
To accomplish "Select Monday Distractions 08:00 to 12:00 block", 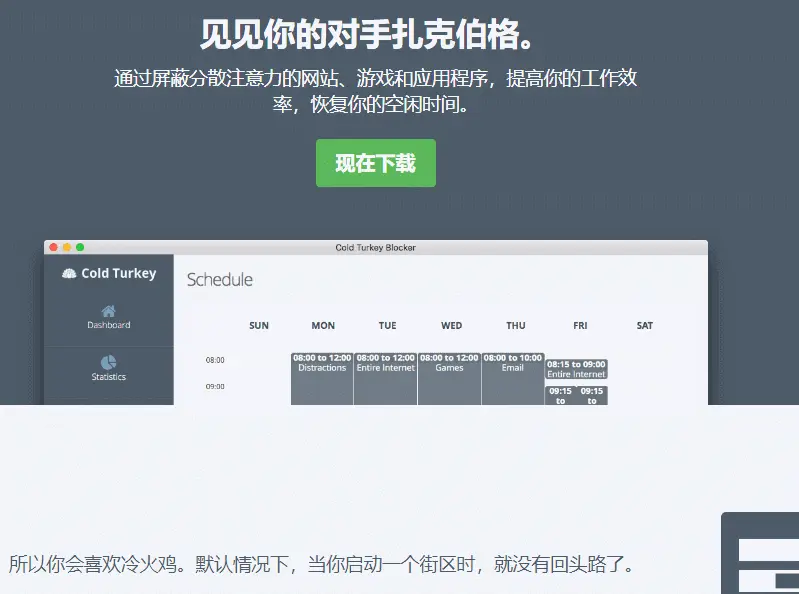I will (x=322, y=379).
